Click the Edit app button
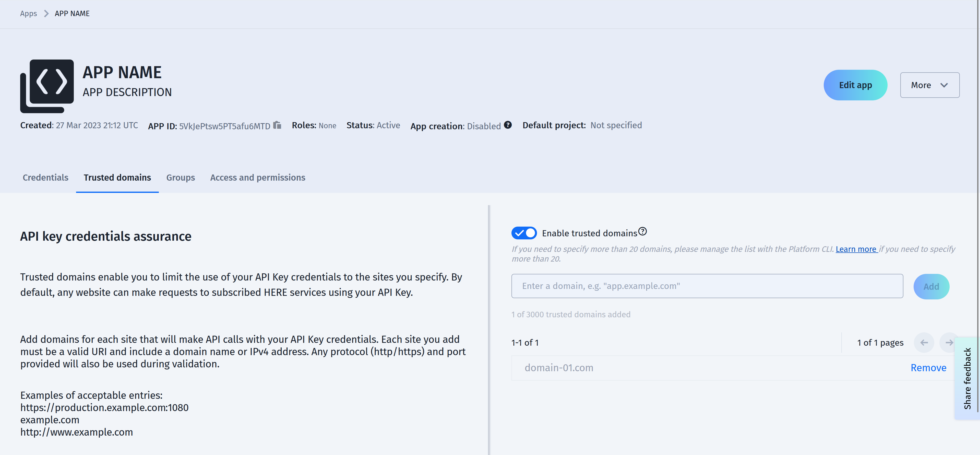 [855, 85]
